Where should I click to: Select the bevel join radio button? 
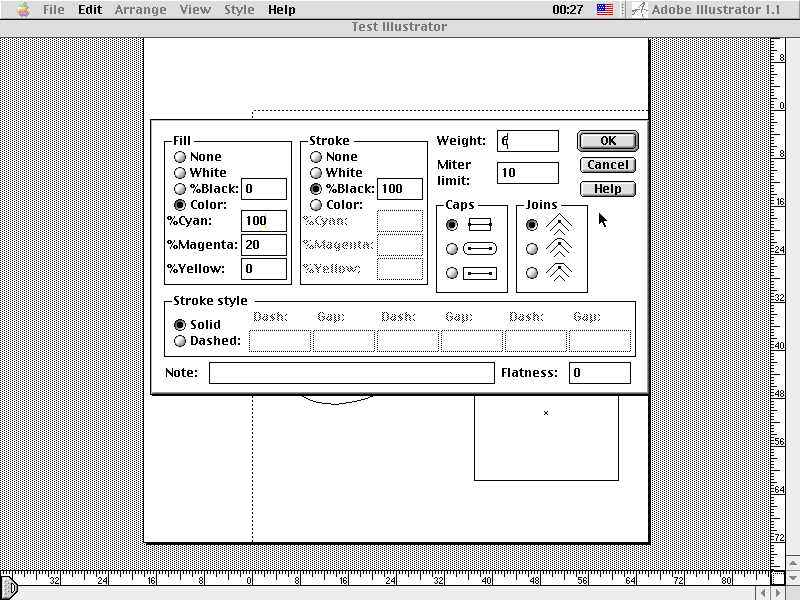pos(532,273)
